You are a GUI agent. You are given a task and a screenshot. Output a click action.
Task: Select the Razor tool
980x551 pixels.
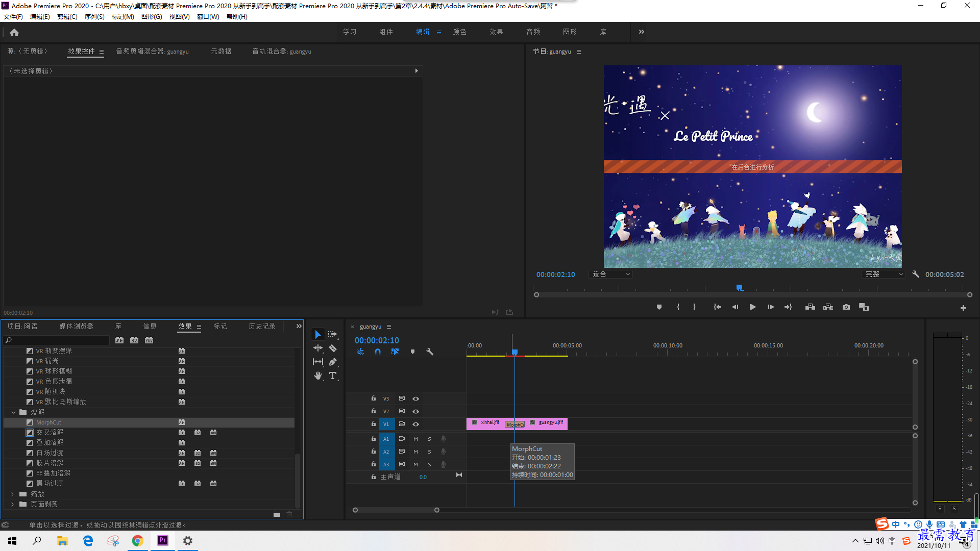(333, 348)
